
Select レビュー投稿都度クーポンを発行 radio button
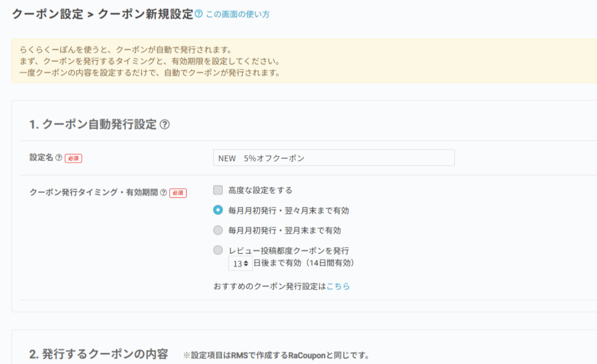point(218,250)
